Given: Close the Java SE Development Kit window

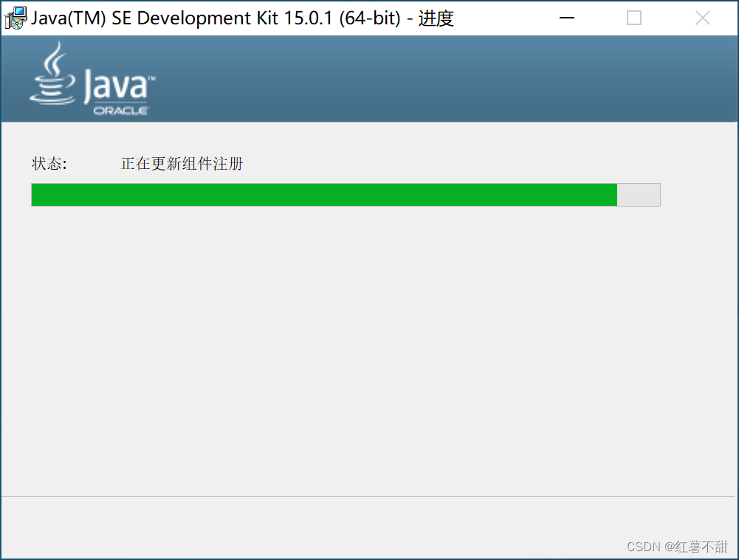Looking at the screenshot, I should [x=702, y=18].
